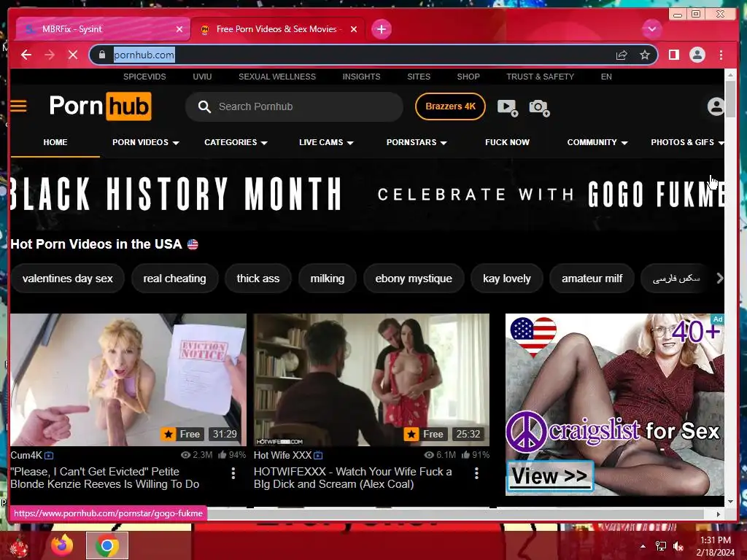Select the valentines day sex tag chip
This screenshot has width=747, height=560.
coord(68,279)
